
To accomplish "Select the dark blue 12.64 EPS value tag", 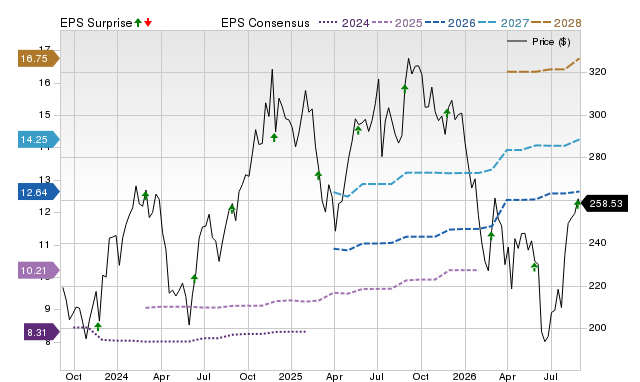I will [x=38, y=192].
